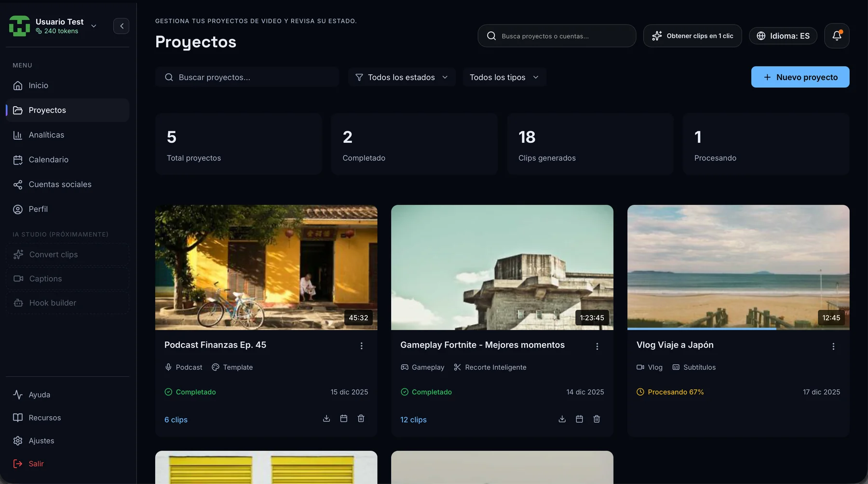Click the sparkle icon on Obtener clips button

pyautogui.click(x=657, y=36)
